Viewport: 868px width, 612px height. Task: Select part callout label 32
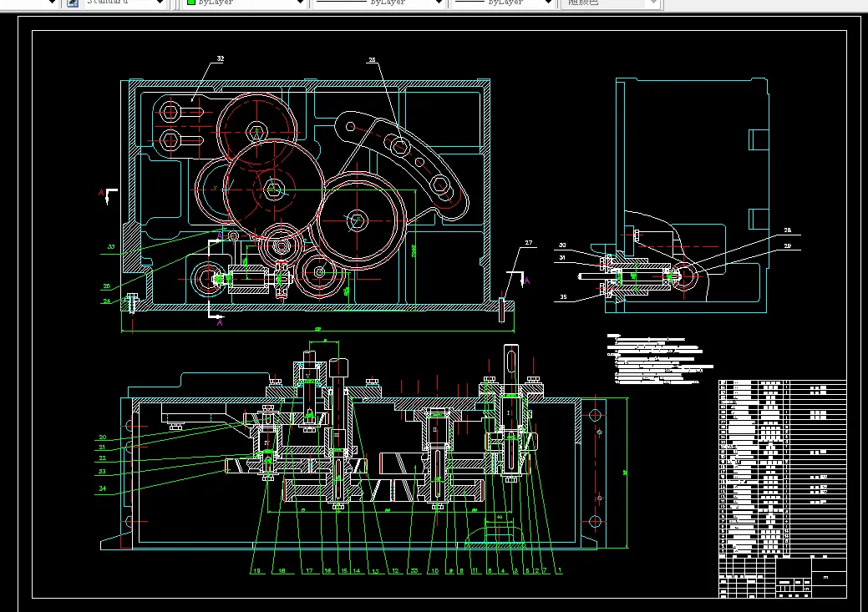click(221, 58)
